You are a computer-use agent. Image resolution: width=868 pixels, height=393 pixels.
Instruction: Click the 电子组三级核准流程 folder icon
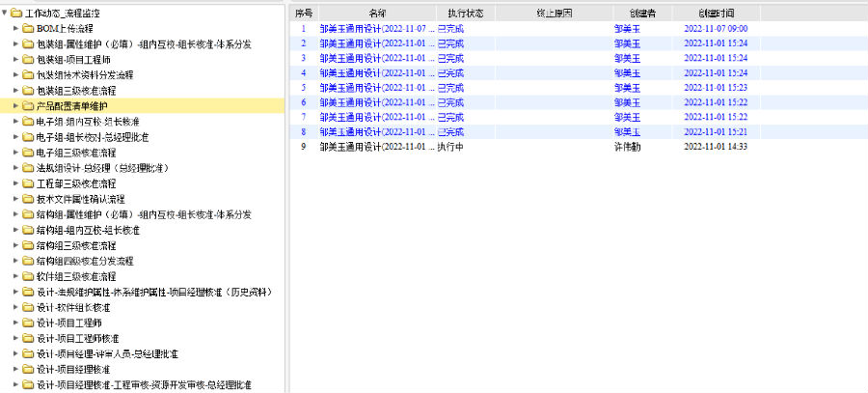pos(29,153)
